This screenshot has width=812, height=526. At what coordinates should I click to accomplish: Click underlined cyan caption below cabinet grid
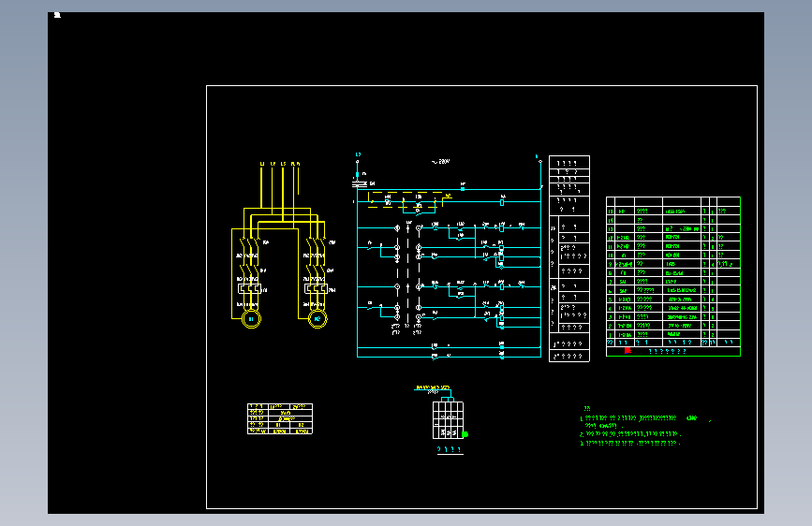point(450,450)
